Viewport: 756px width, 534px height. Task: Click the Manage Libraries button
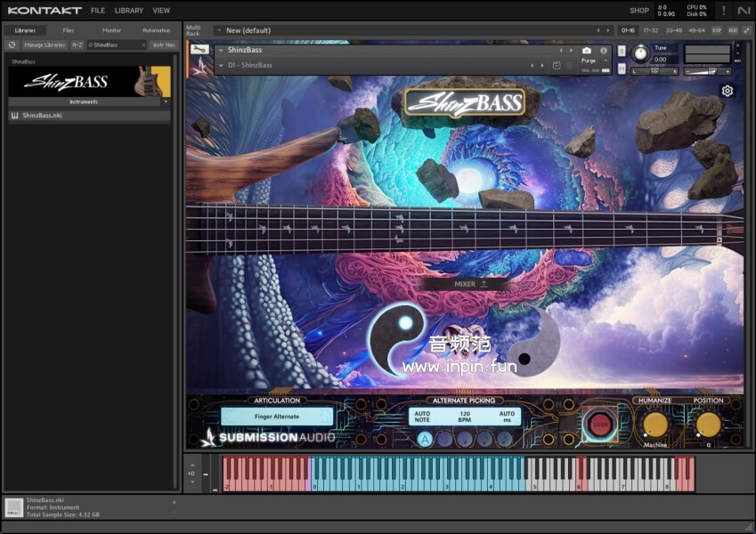point(45,44)
